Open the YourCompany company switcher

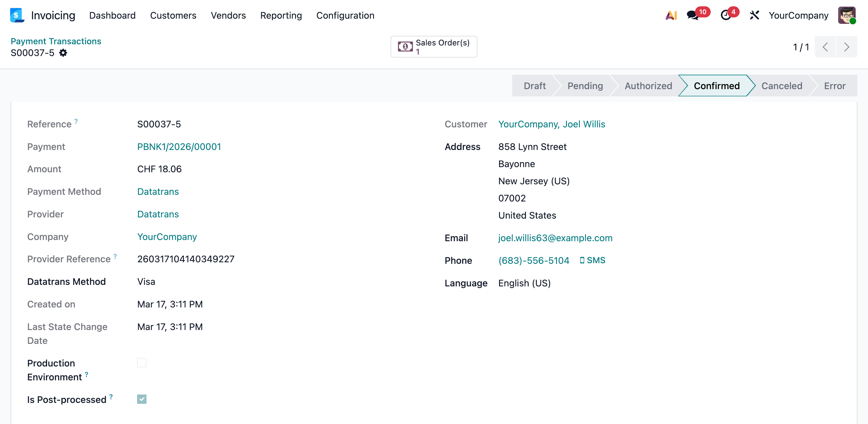point(798,15)
